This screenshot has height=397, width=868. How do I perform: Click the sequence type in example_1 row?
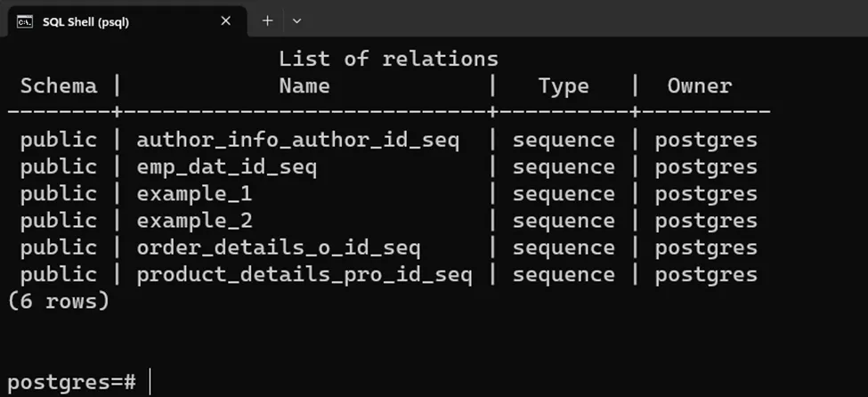[x=564, y=193]
